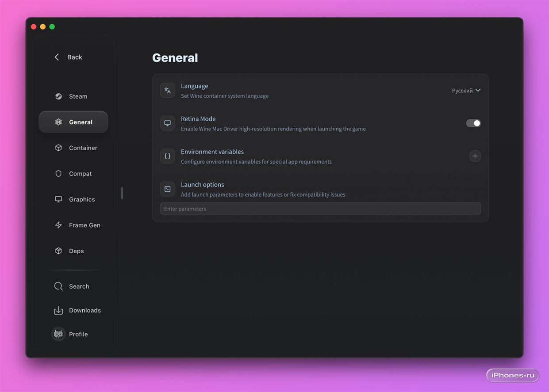Image resolution: width=549 pixels, height=392 pixels.
Task: Click the Environment variables braces icon
Action: 168,156
